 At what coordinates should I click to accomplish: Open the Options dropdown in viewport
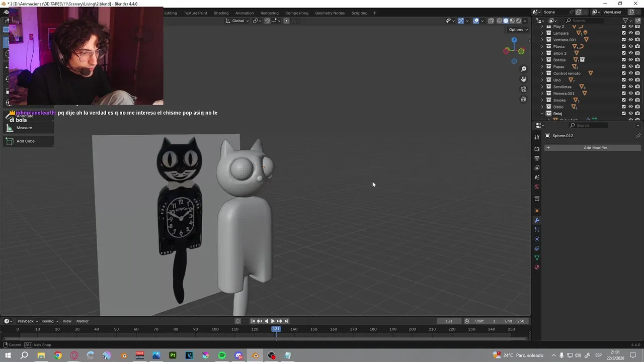coord(518,30)
